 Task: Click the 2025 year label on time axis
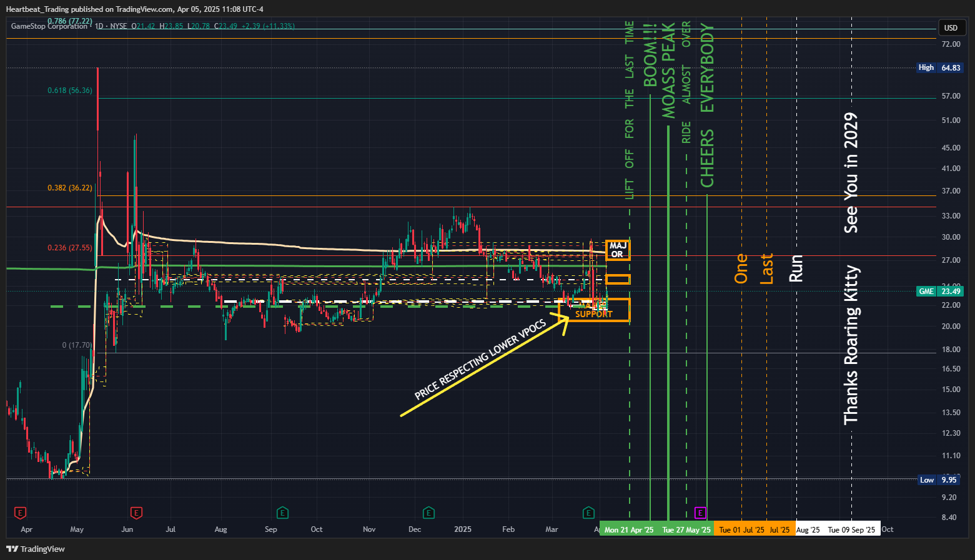[x=463, y=529]
